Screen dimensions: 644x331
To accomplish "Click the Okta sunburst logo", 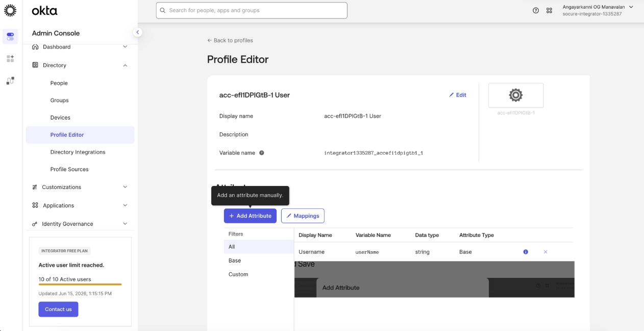I will (x=10, y=10).
